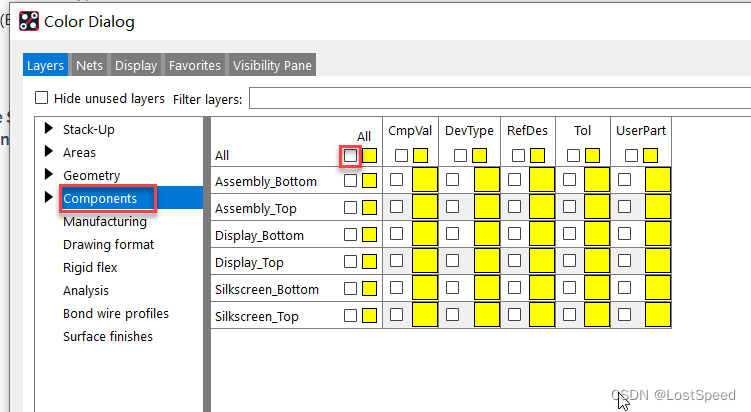Screen dimensions: 751x412
Task: Click the yellow swatch in Tol header
Action: click(x=592, y=155)
